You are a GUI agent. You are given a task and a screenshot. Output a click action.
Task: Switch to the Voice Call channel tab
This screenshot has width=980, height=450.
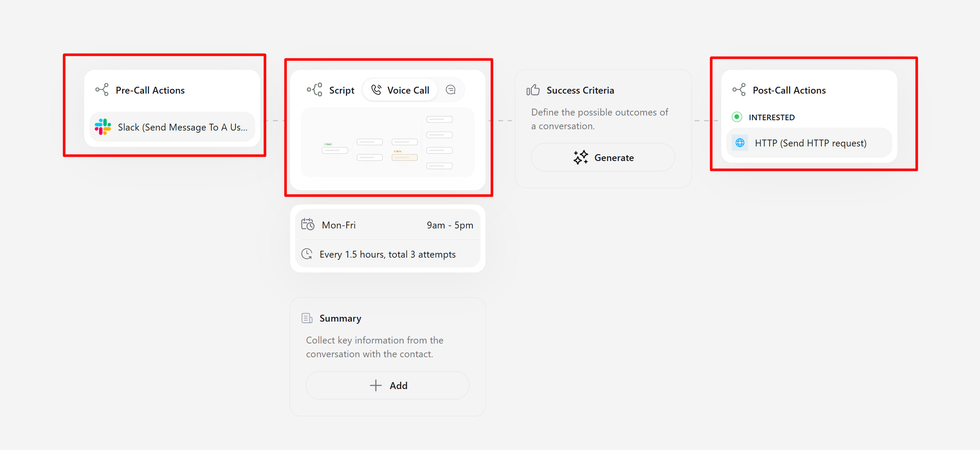tap(399, 90)
